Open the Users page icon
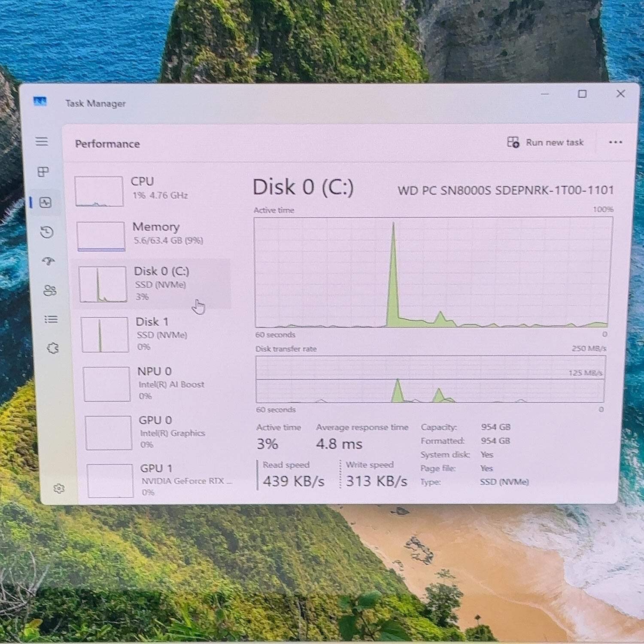The height and width of the screenshot is (644, 644). [x=50, y=291]
